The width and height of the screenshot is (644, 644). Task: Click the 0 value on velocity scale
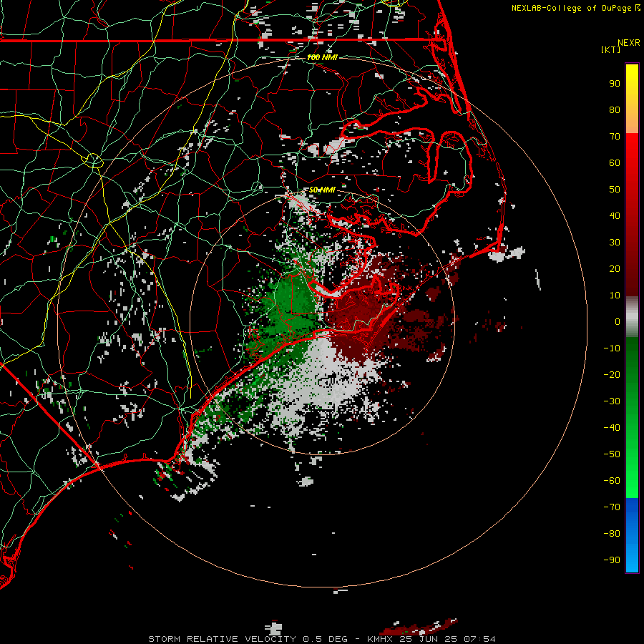click(618, 321)
